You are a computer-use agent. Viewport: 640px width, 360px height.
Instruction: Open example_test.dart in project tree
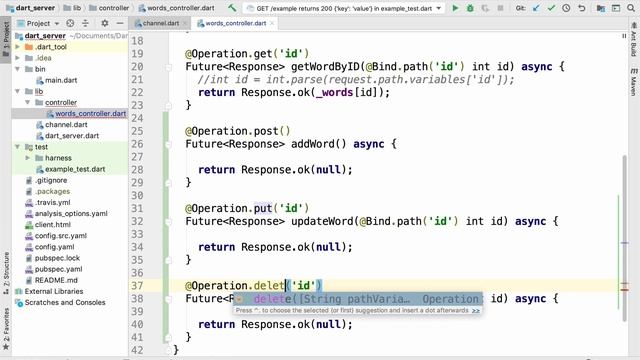click(75, 169)
